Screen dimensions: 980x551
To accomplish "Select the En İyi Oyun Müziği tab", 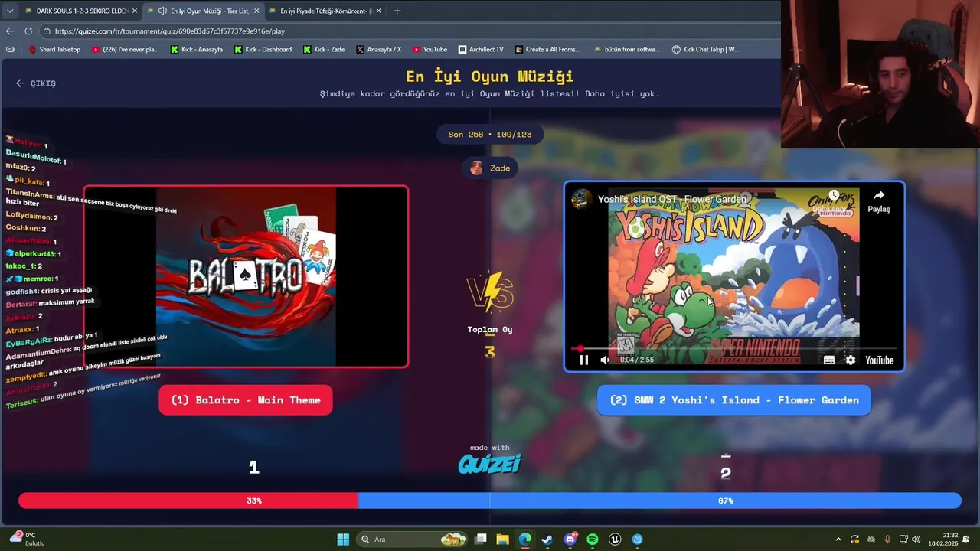I will click(203, 11).
